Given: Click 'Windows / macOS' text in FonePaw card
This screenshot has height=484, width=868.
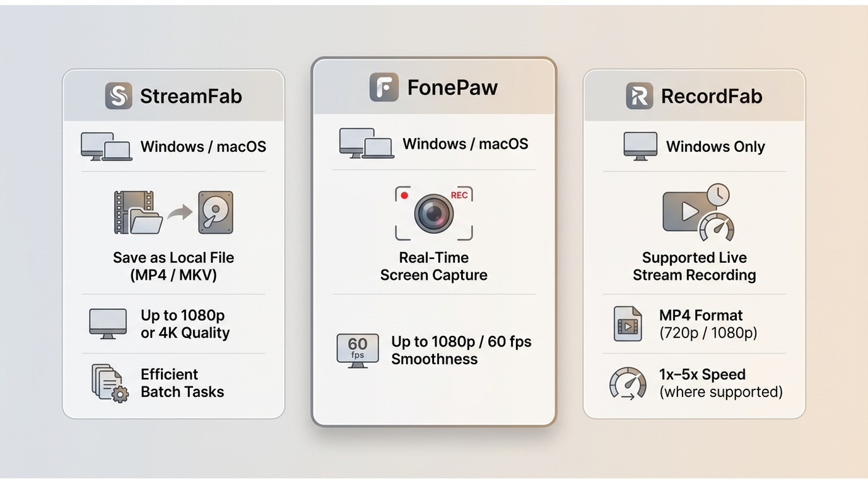Looking at the screenshot, I should [466, 144].
